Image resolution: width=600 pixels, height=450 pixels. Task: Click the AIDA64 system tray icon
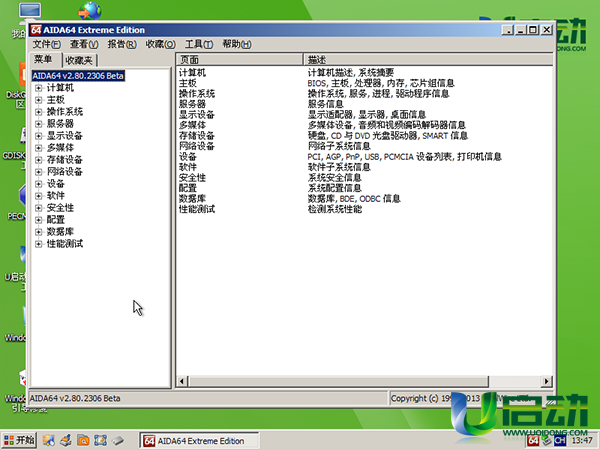[x=533, y=441]
